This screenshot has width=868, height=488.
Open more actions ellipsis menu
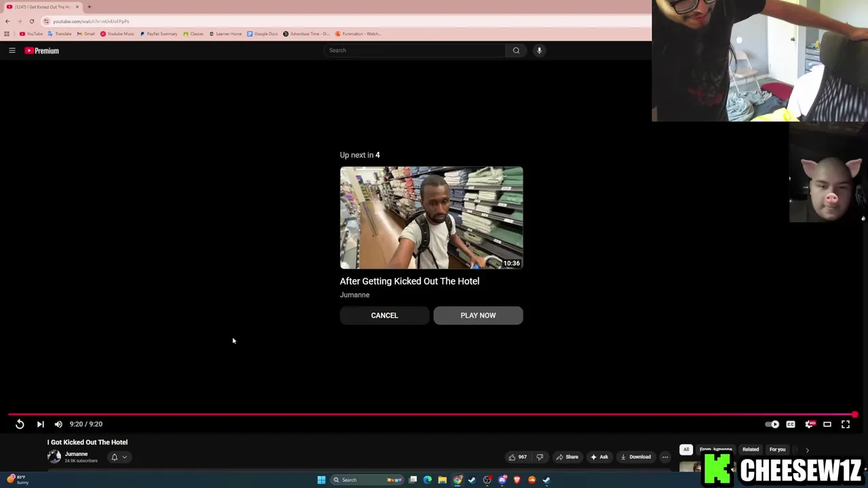coord(665,457)
